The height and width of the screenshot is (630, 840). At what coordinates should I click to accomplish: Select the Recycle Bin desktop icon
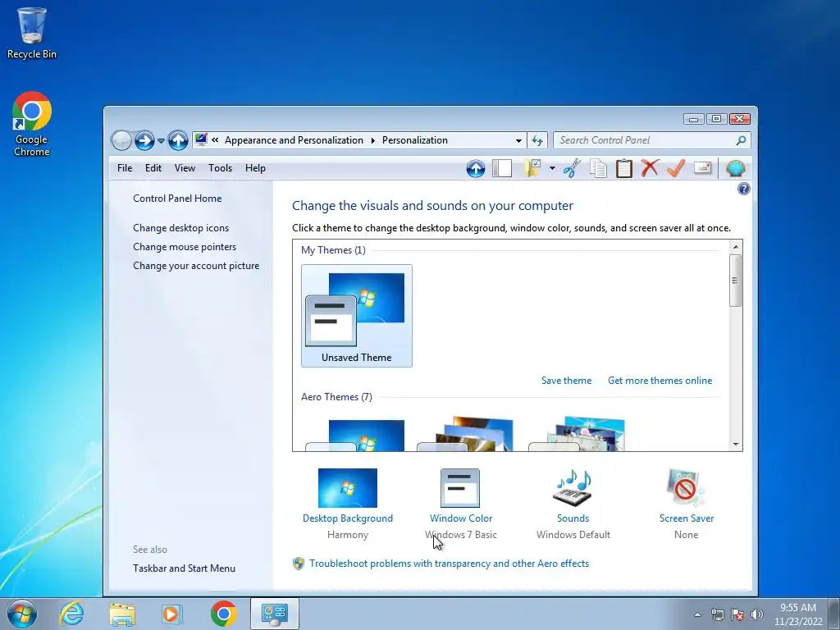click(x=32, y=33)
